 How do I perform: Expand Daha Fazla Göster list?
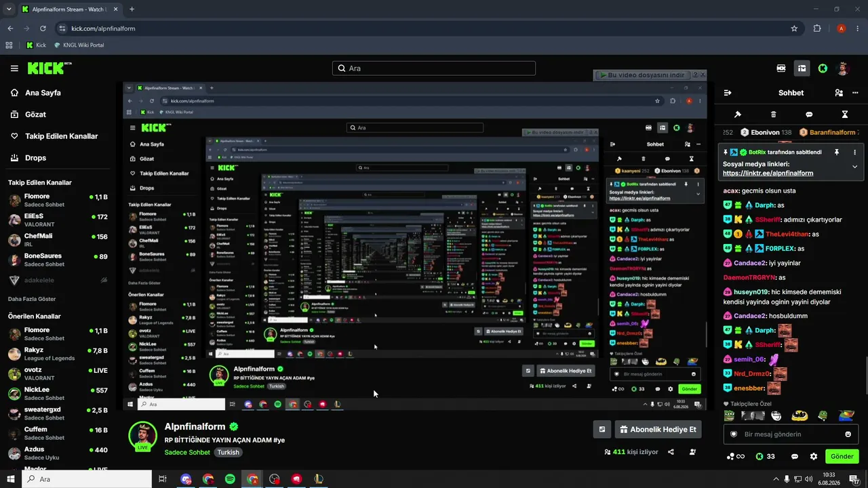coord(32,299)
